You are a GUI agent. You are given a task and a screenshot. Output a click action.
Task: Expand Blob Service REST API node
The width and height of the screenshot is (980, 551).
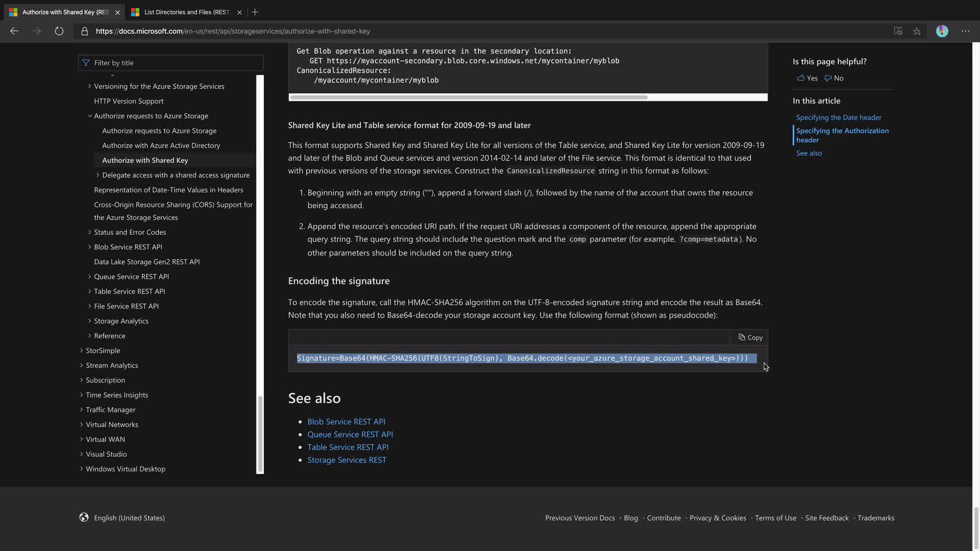coord(90,247)
